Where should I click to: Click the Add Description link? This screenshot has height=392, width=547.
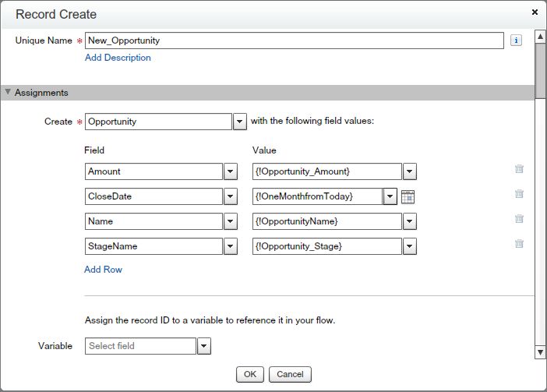[118, 58]
